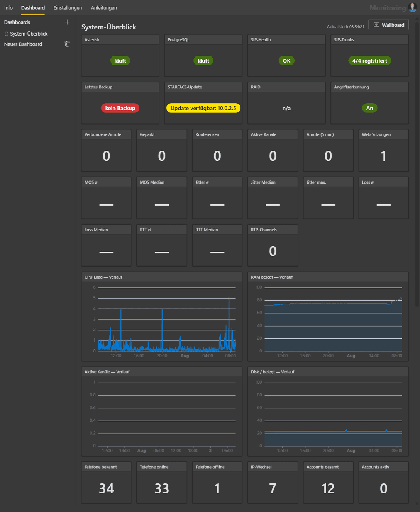Click the Disk / belegt Verlauf chart
The width and height of the screenshot is (420, 512).
pyautogui.click(x=328, y=412)
